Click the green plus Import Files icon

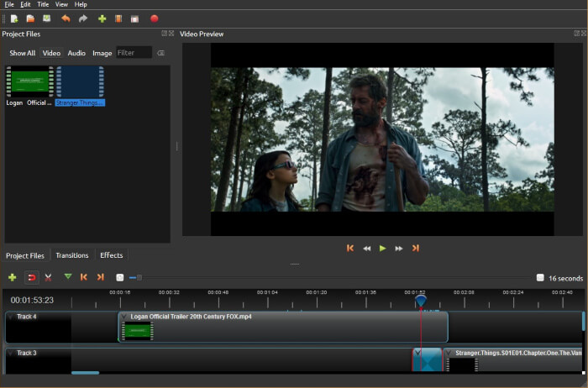102,18
